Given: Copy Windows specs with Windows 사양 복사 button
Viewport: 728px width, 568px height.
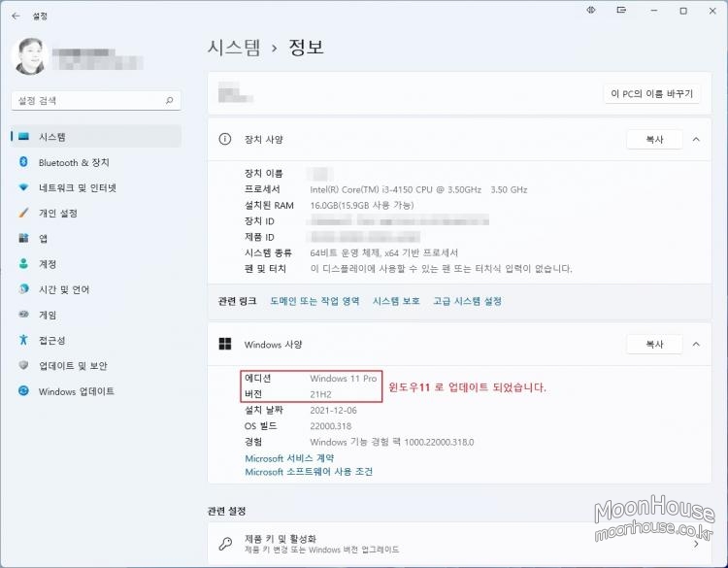Looking at the screenshot, I should 654,344.
